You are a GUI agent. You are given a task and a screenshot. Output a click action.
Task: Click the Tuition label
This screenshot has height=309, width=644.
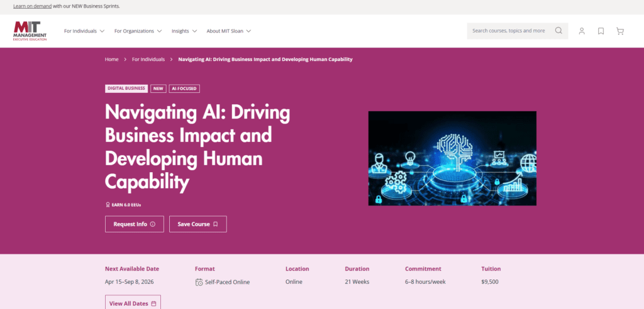[491, 269]
